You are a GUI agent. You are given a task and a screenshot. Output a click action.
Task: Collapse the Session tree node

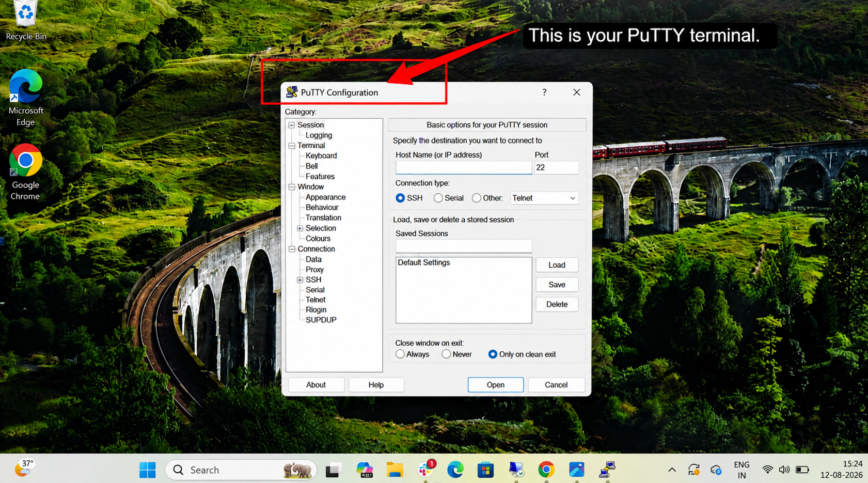point(292,125)
